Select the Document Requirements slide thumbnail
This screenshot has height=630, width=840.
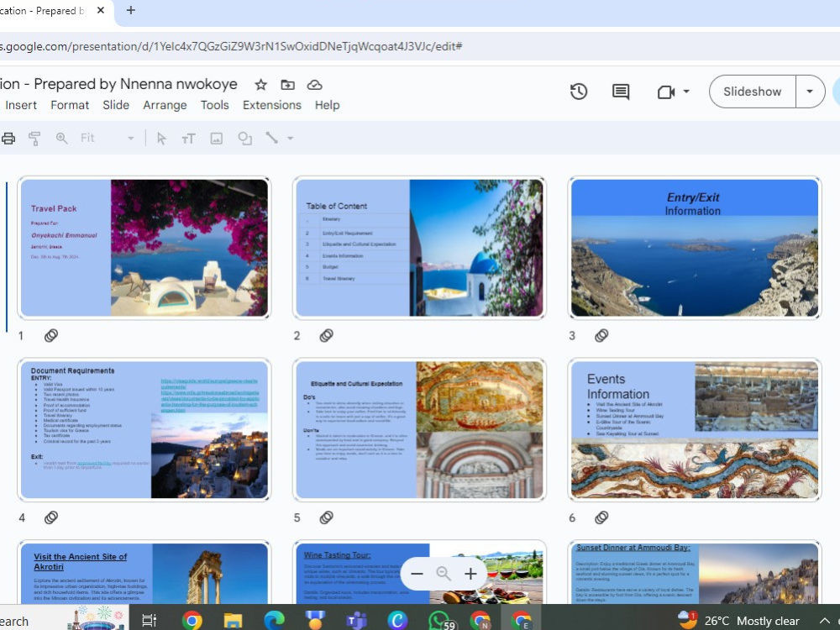(x=144, y=429)
